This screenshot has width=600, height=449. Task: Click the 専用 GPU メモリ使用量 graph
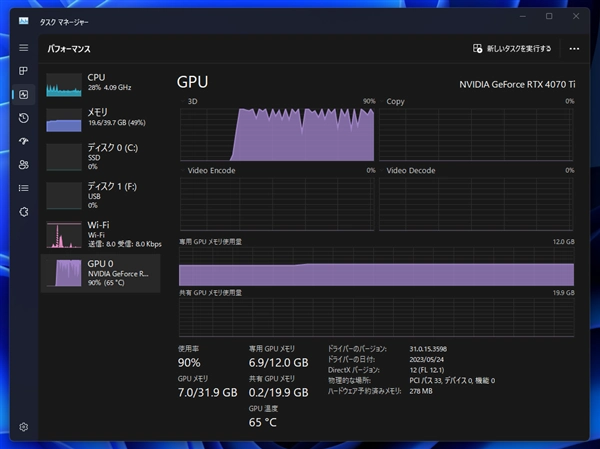377,266
